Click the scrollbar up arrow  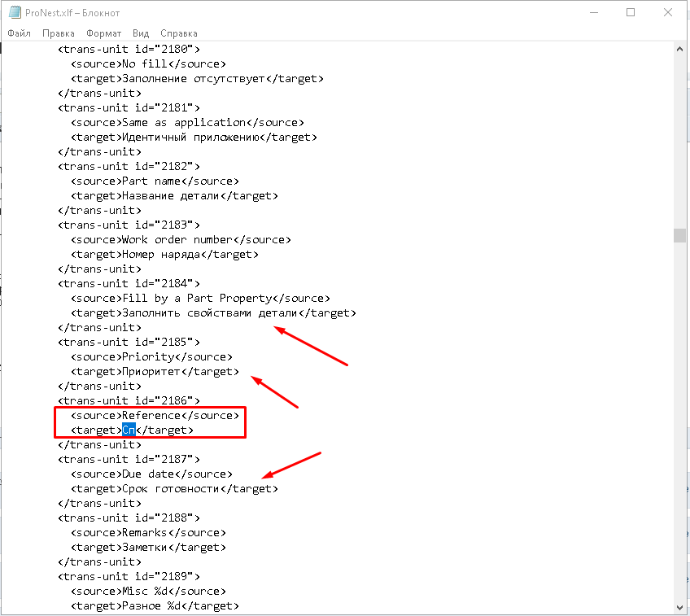(680, 50)
